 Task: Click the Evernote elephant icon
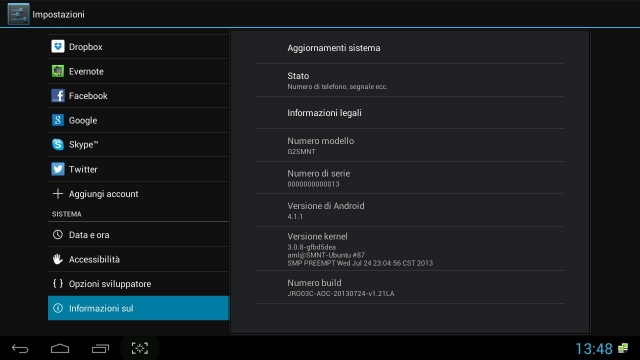pos(58,71)
